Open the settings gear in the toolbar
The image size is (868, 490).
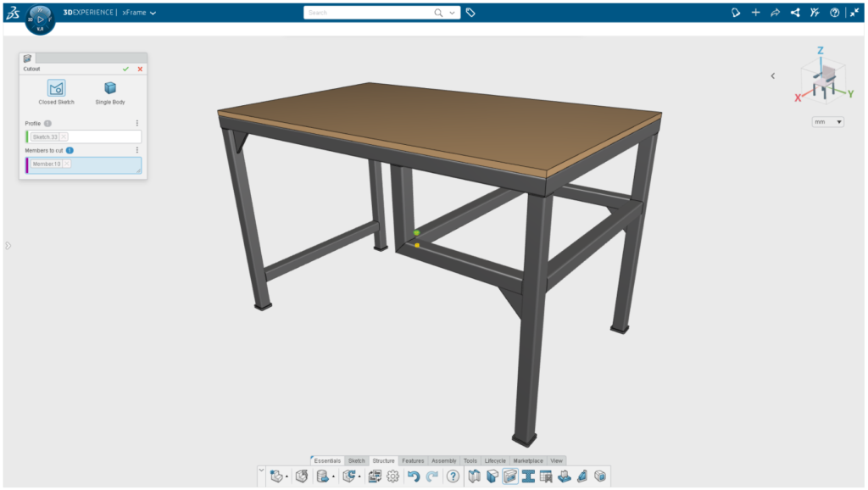click(392, 476)
